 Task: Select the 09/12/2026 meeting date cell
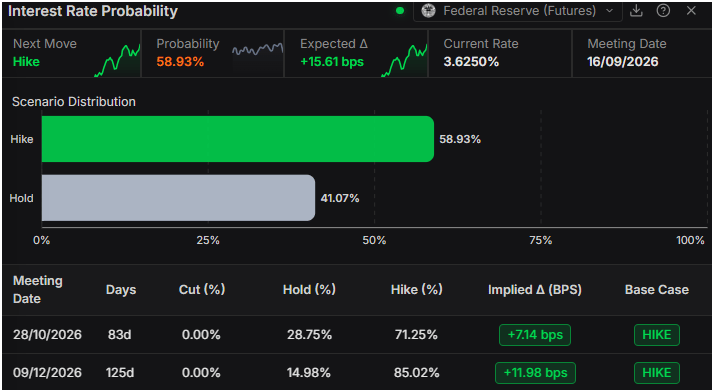[x=47, y=373]
